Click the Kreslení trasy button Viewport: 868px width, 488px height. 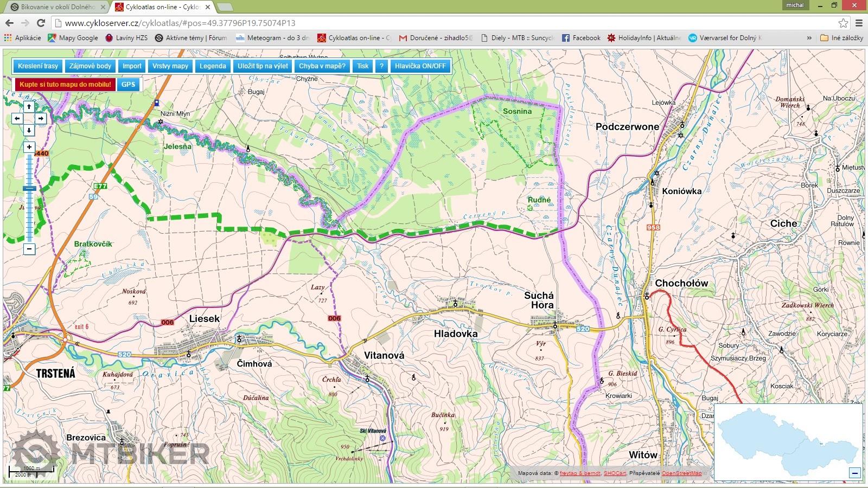(38, 66)
